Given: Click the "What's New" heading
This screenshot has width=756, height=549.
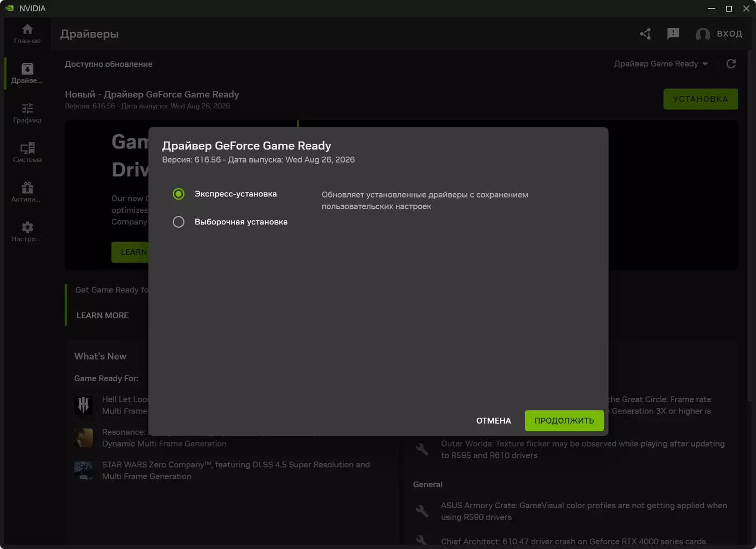Looking at the screenshot, I should 100,356.
